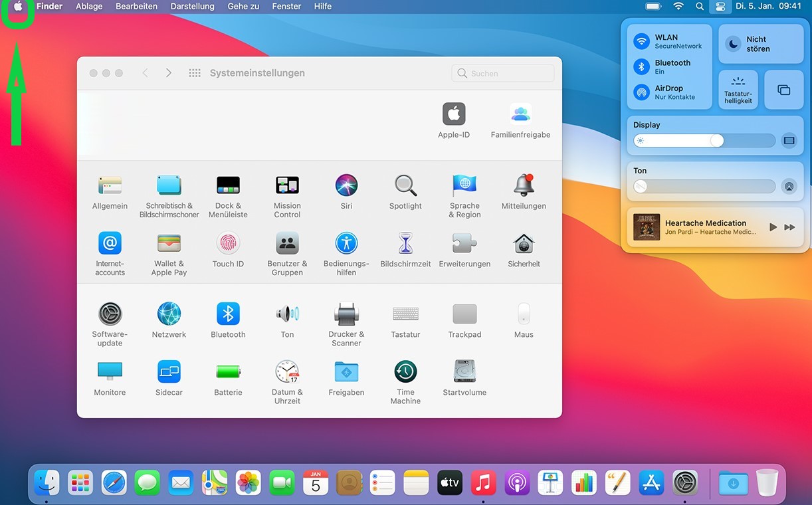Open Time Machine preferences
Image resolution: width=812 pixels, height=505 pixels.
pyautogui.click(x=405, y=371)
